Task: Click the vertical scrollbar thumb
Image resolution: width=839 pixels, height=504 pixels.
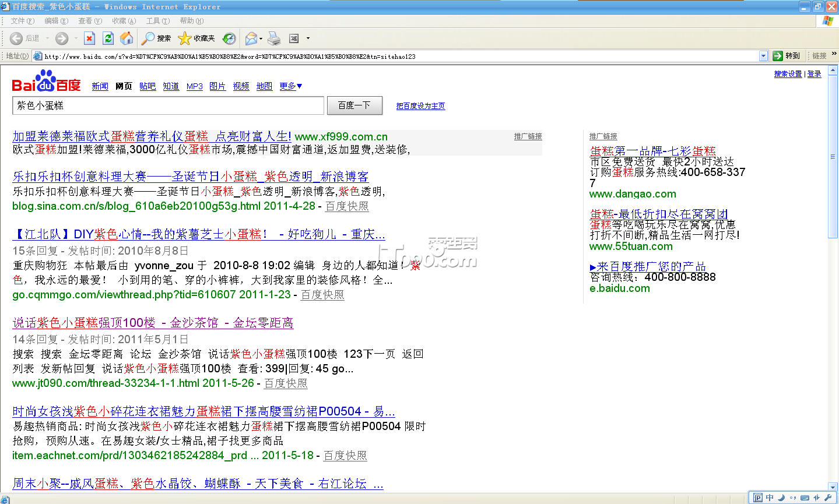Action: [x=833, y=156]
